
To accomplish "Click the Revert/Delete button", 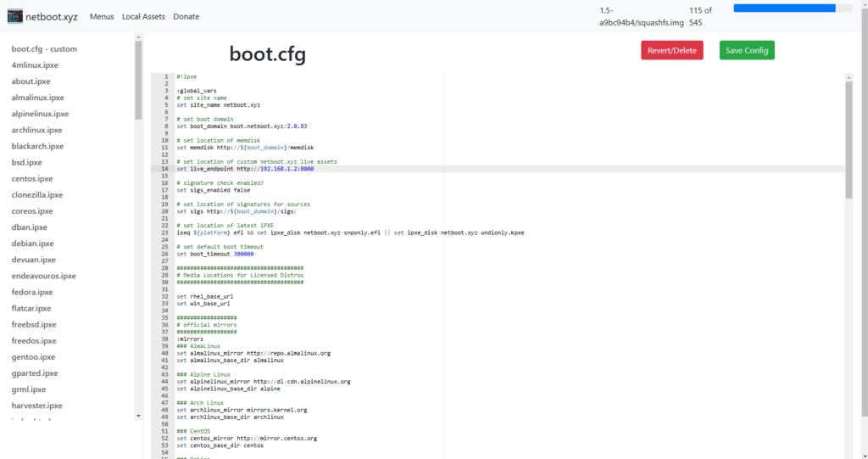I will coord(672,50).
